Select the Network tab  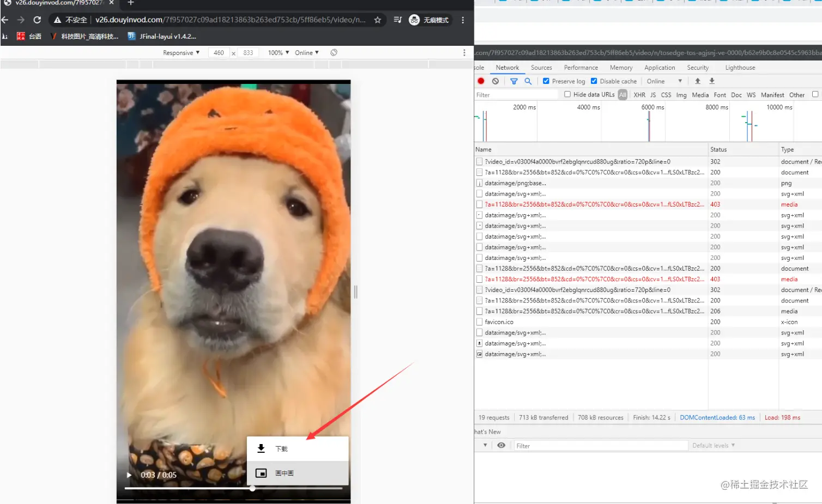click(x=507, y=68)
